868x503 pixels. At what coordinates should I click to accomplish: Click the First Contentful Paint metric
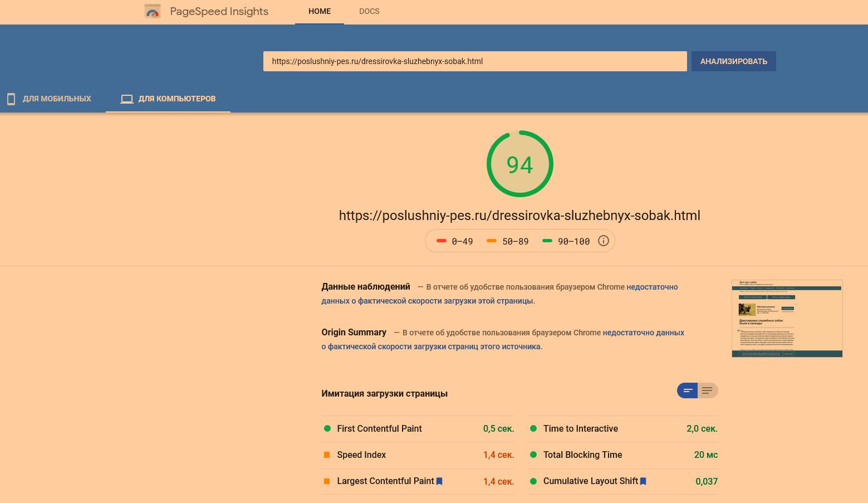click(418, 429)
